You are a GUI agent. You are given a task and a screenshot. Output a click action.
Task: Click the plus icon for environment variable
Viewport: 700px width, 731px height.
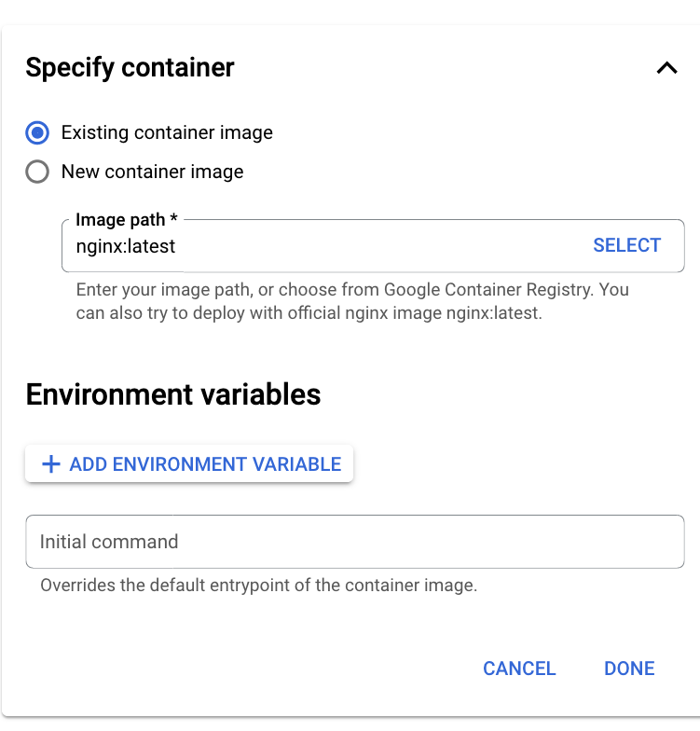[51, 464]
